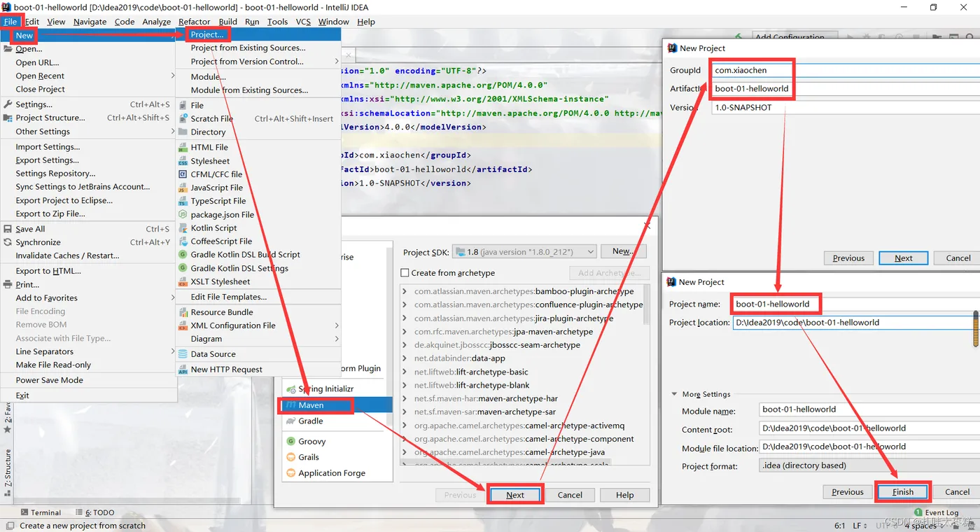The image size is (980, 532).
Task: Click Finish in the Project name dialog
Action: click(903, 492)
